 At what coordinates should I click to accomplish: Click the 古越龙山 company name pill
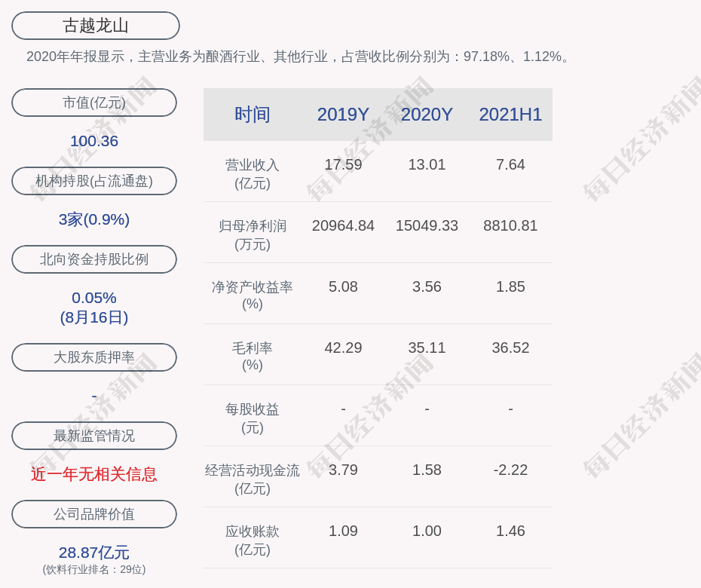(96, 26)
